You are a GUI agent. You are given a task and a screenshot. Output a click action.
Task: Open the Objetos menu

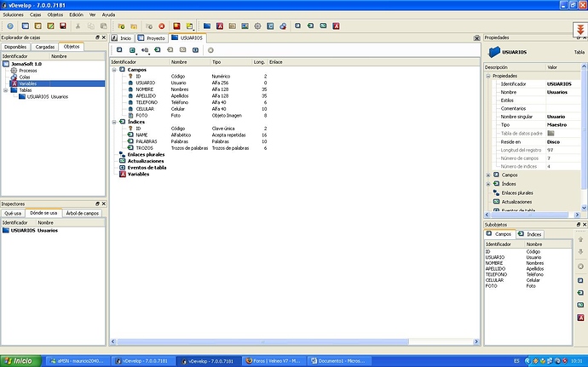click(55, 14)
